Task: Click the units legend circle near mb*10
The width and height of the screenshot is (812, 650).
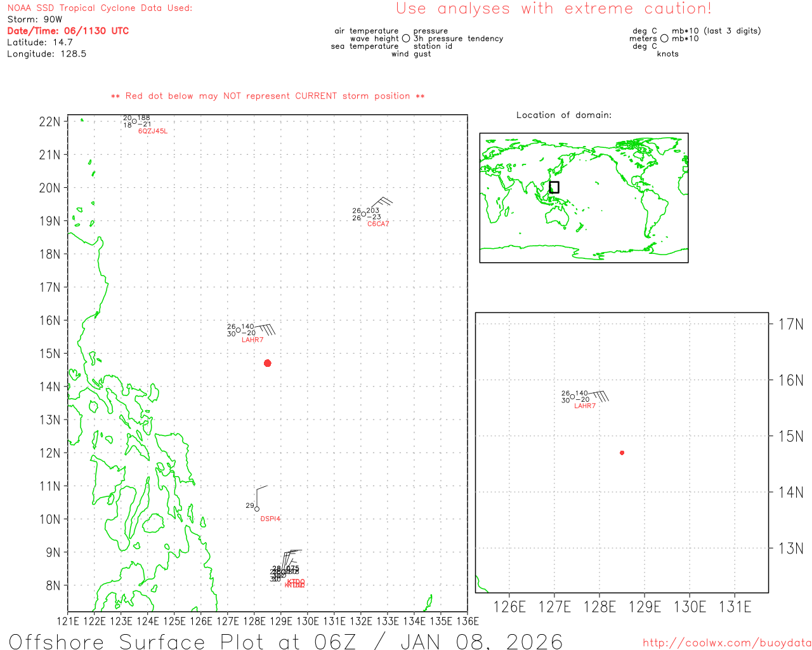Action: click(664, 39)
